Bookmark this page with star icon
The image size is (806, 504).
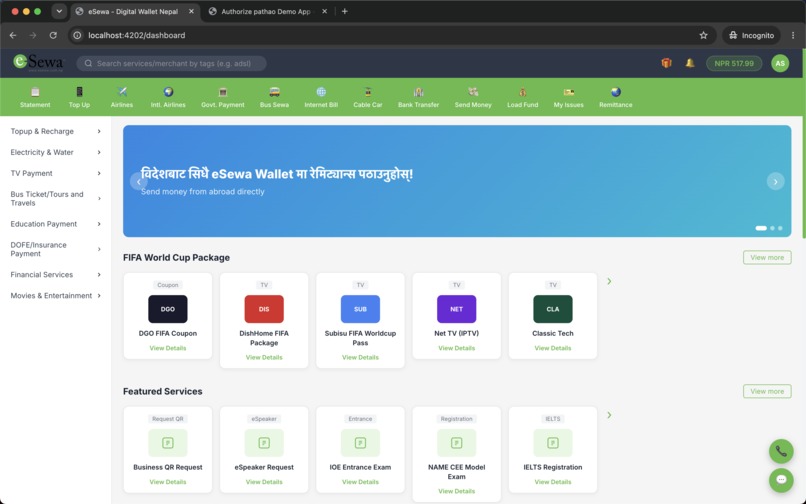[703, 35]
